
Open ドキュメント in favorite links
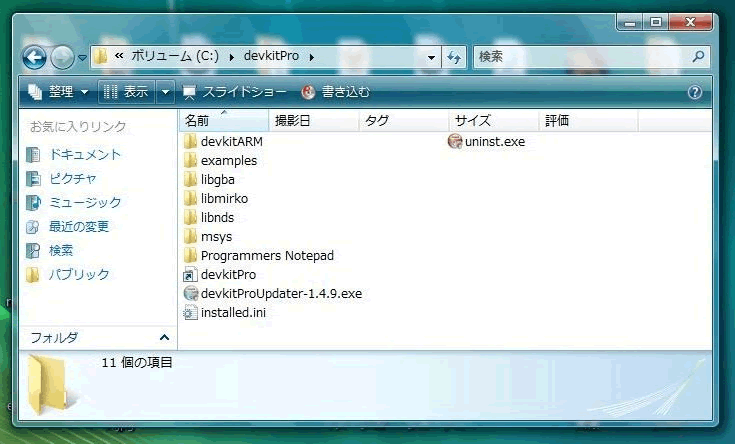click(85, 154)
